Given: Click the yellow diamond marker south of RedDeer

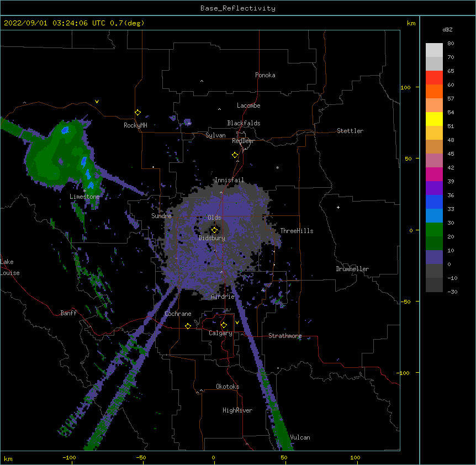Looking at the screenshot, I should [x=235, y=155].
